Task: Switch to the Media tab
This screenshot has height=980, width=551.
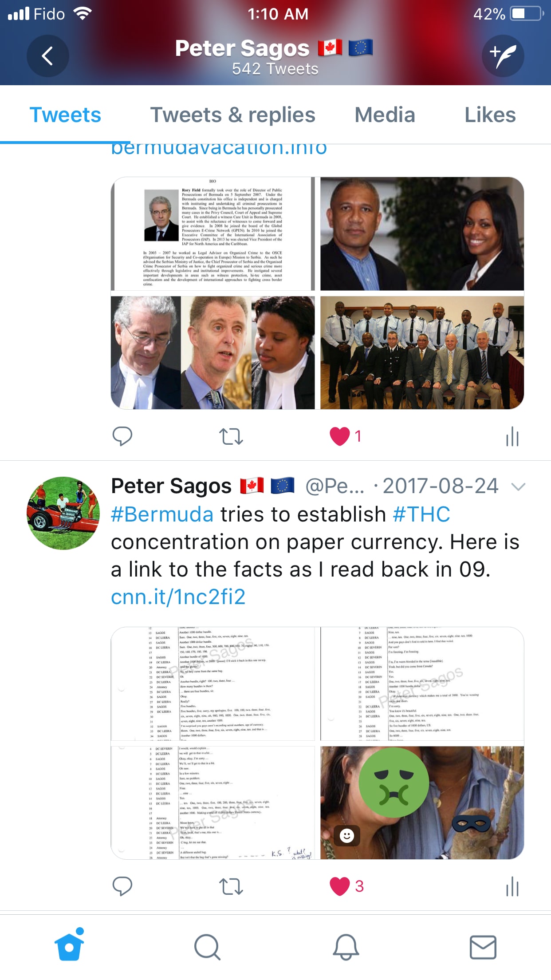Action: (385, 115)
